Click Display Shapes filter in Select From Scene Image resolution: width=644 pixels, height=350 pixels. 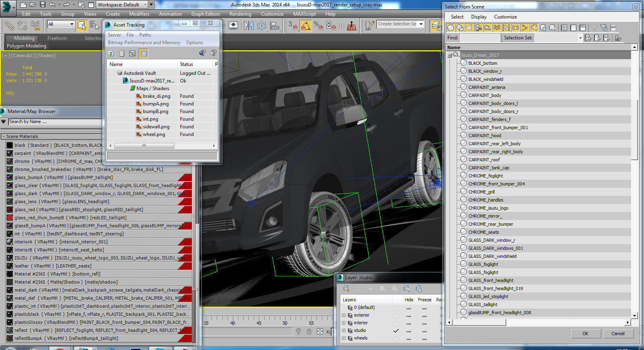pos(460,28)
